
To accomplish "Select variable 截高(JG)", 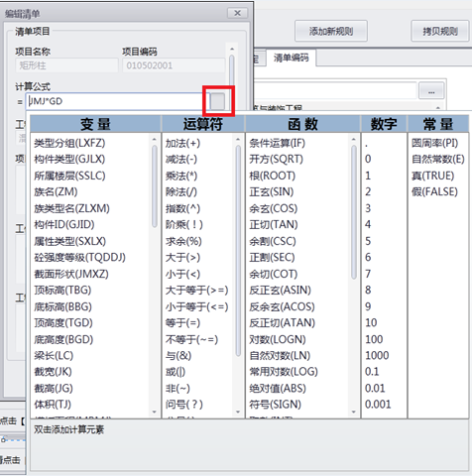I will click(x=54, y=389).
